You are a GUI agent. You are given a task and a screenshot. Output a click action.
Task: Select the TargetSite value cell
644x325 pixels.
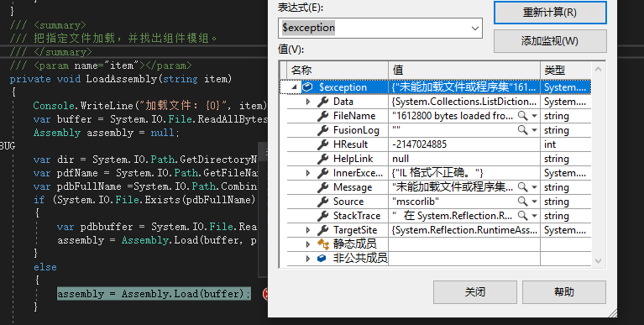pos(464,230)
